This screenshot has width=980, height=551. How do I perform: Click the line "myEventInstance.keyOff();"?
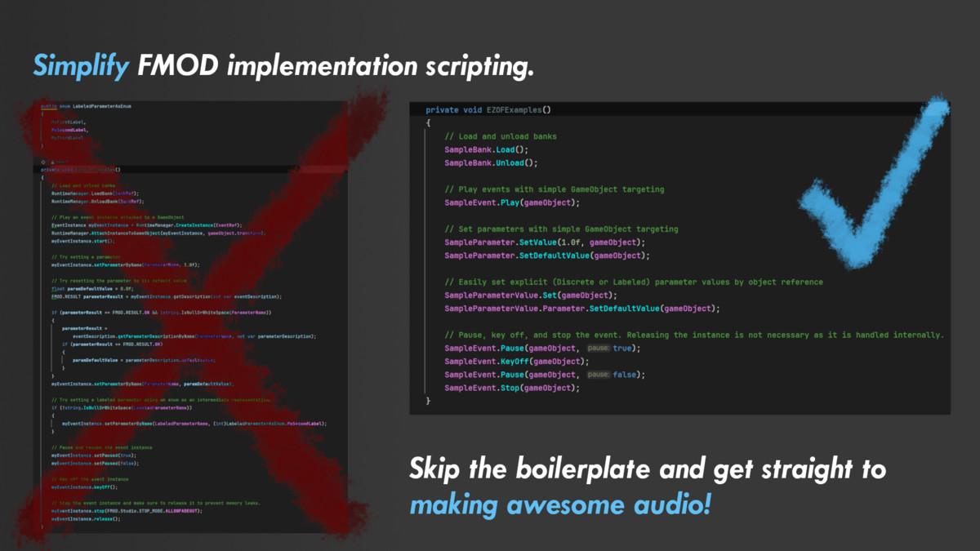click(x=84, y=487)
